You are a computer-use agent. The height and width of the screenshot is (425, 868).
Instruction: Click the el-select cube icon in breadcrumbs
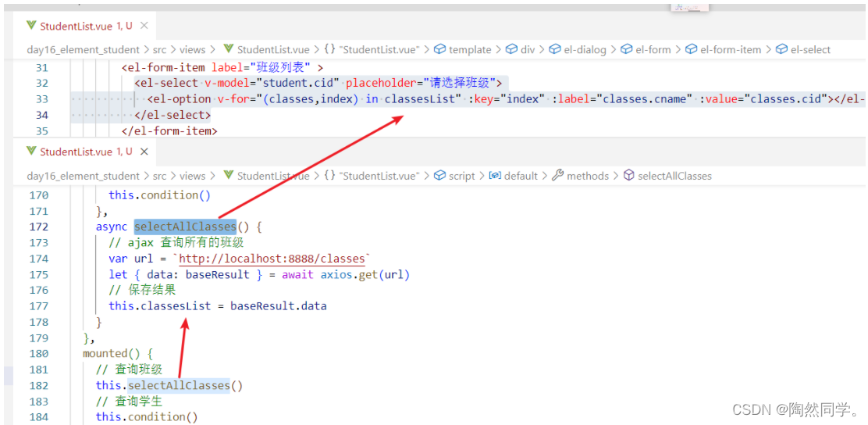pyautogui.click(x=781, y=49)
